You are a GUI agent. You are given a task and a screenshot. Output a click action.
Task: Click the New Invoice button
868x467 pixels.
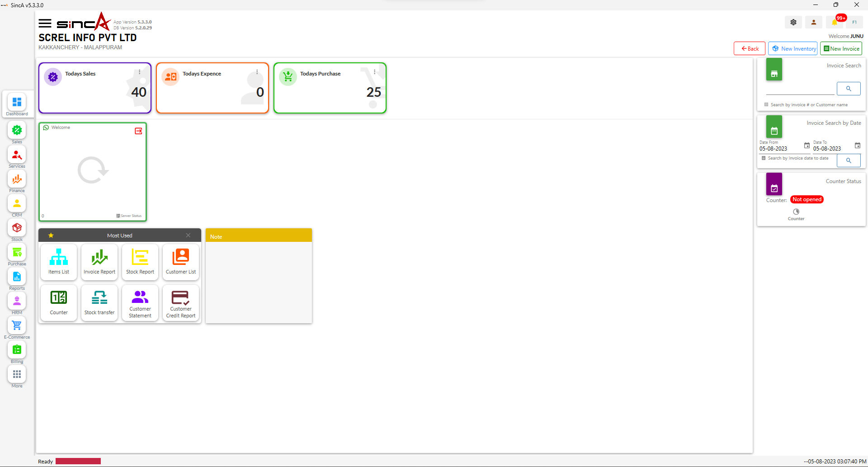(841, 49)
